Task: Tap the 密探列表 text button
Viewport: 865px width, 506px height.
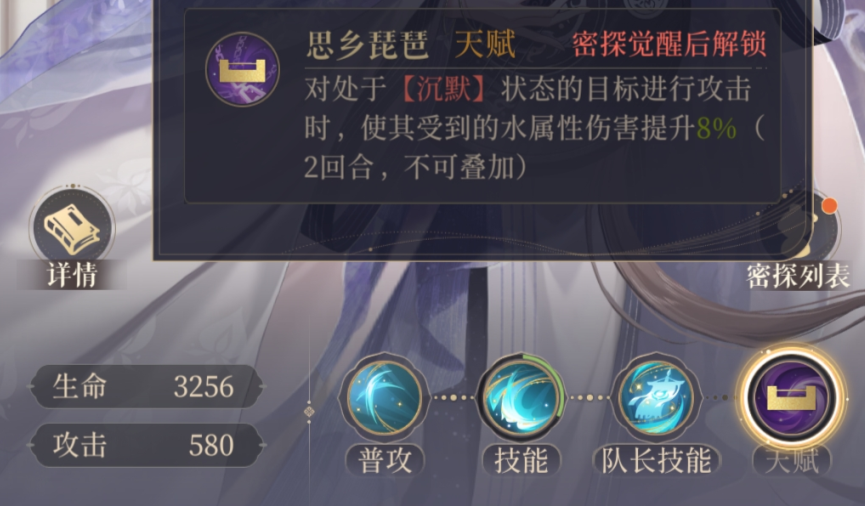Action: coord(798,276)
